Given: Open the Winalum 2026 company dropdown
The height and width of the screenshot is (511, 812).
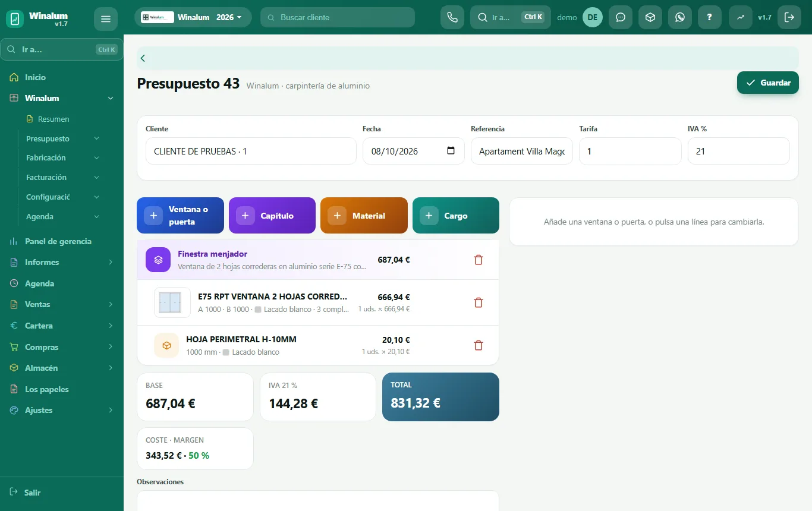Looking at the screenshot, I should coord(193,17).
